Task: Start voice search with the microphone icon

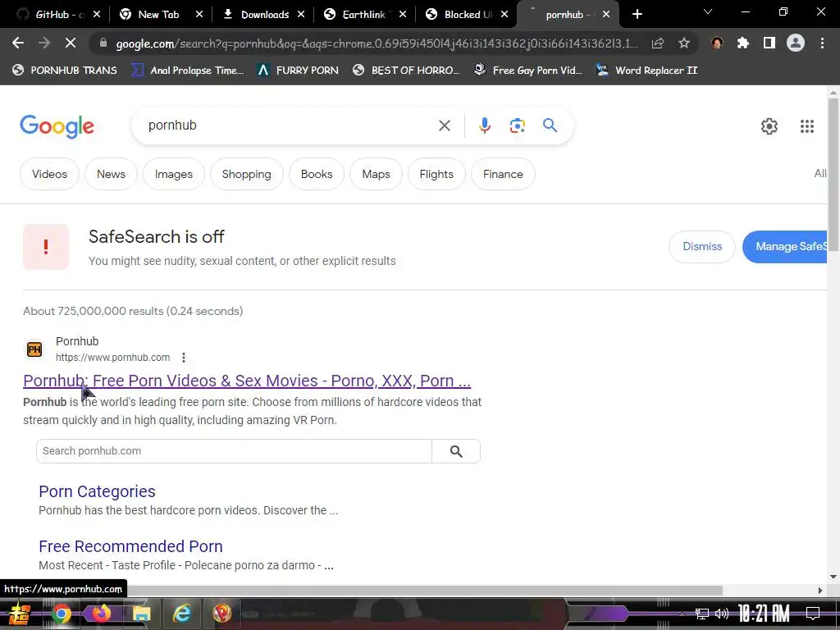Action: click(485, 126)
